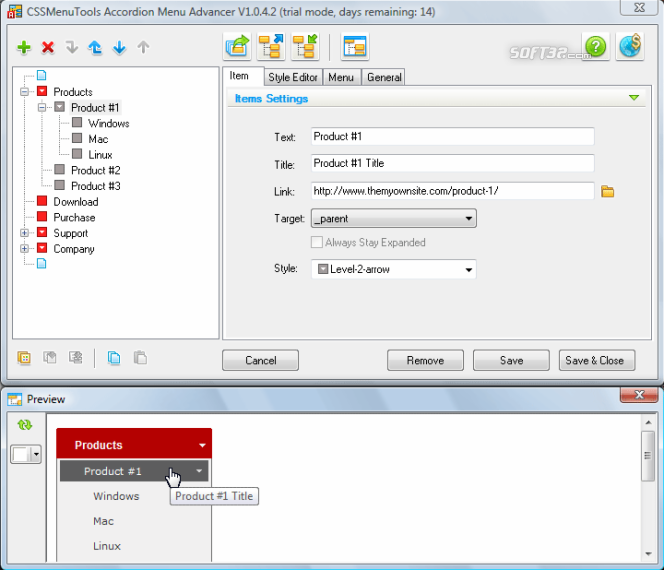This screenshot has width=664, height=570.
Task: Click the grayed paste style icon
Action: pyautogui.click(x=50, y=358)
